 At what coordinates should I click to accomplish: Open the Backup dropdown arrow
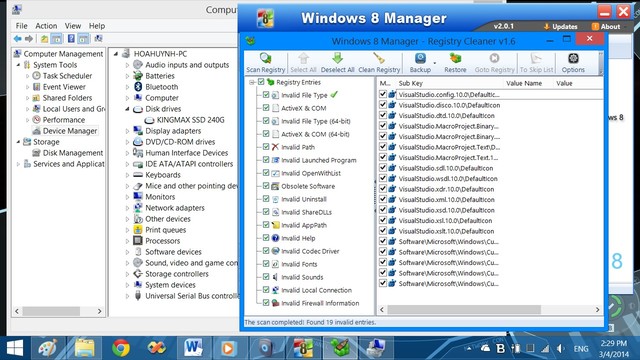coord(435,63)
